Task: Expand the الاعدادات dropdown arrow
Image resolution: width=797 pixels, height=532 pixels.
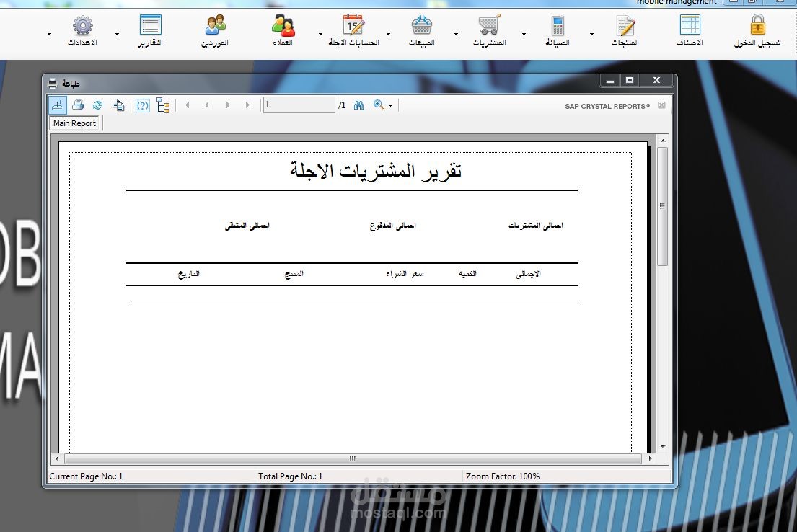Action: (x=49, y=35)
